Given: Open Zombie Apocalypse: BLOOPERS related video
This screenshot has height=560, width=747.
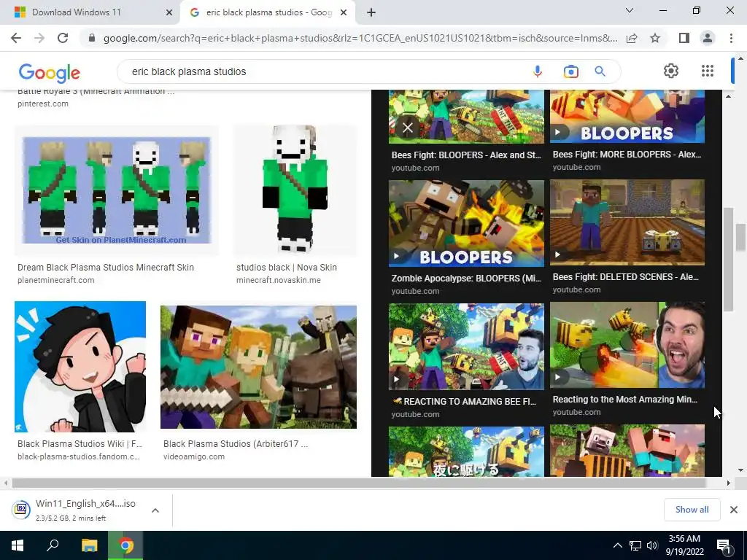Looking at the screenshot, I should [466, 223].
